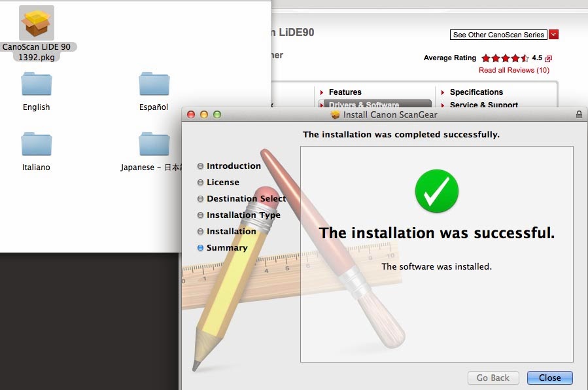This screenshot has height=390, width=588.
Task: Click the 'Average Rating' label on webpage
Action: [x=449, y=58]
